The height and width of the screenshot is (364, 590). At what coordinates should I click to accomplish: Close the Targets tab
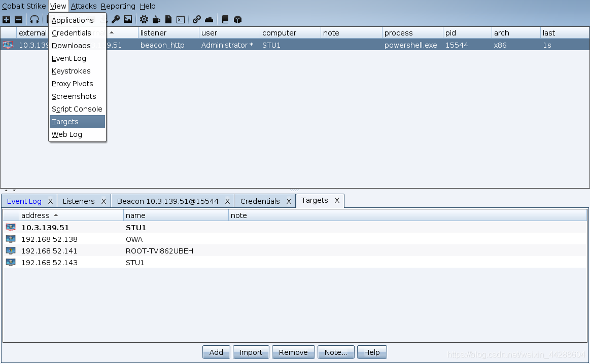(x=337, y=200)
